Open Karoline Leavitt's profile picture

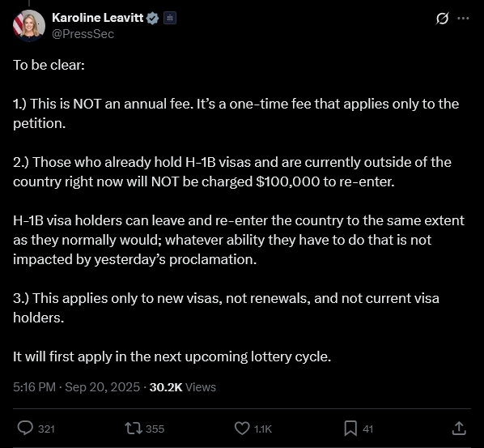pos(29,26)
